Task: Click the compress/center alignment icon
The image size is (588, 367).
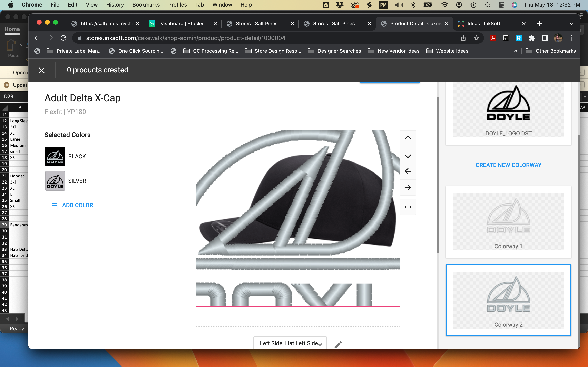Action: (x=408, y=207)
